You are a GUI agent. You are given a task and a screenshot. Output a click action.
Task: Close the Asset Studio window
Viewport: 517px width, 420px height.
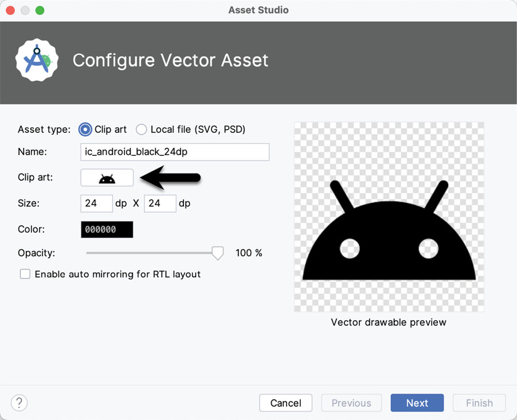click(10, 10)
